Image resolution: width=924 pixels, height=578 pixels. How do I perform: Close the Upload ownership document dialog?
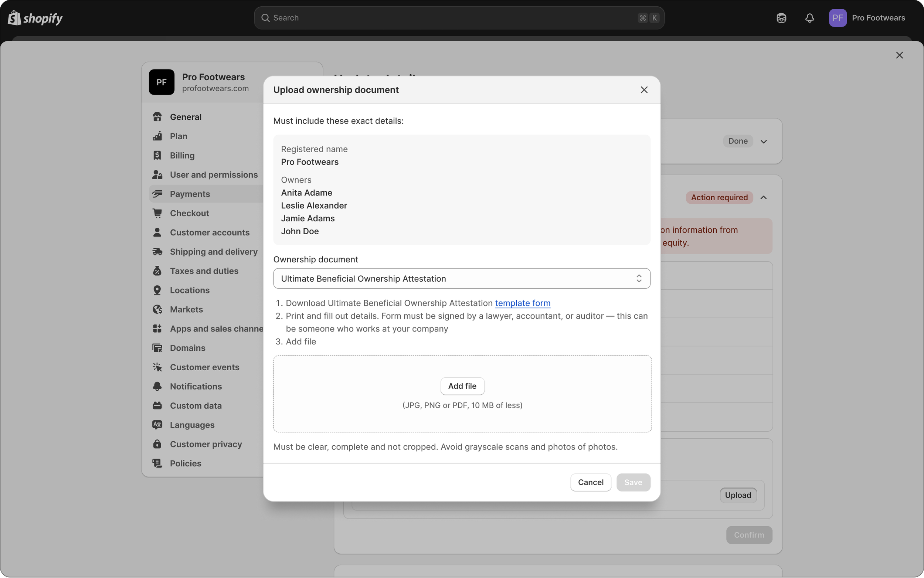pos(644,90)
